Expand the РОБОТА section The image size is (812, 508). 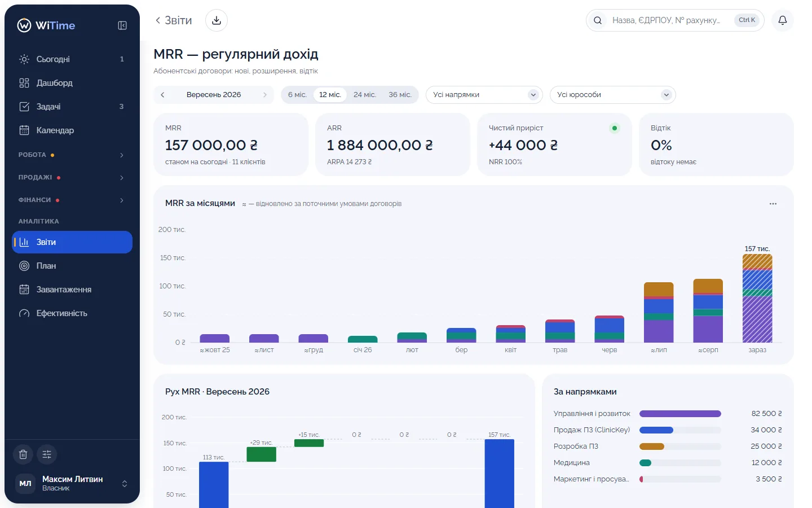[x=72, y=155]
